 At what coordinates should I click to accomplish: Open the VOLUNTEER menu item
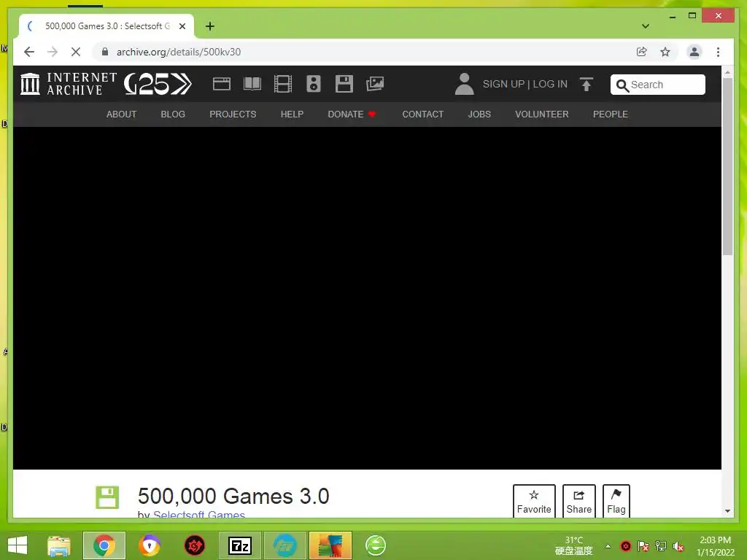542,114
